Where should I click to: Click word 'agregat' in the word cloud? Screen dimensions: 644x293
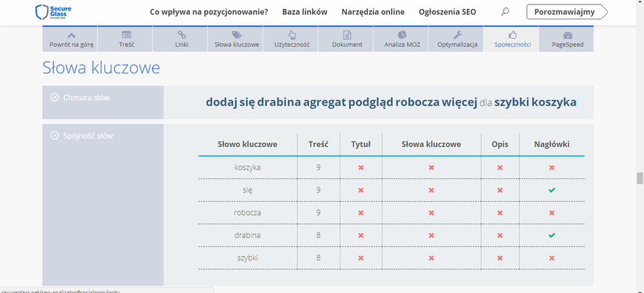click(325, 102)
